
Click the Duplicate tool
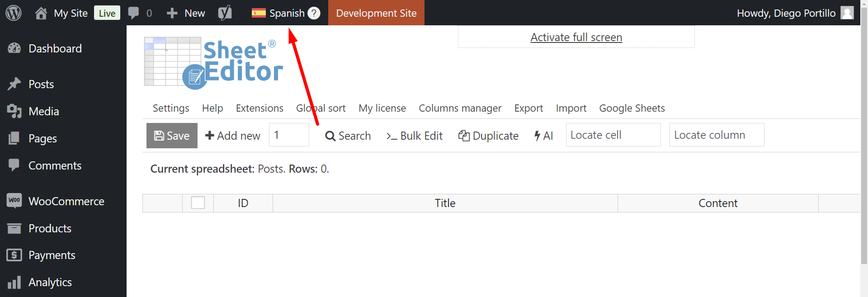coord(488,136)
